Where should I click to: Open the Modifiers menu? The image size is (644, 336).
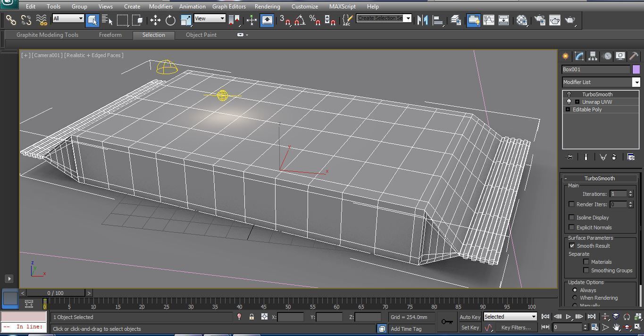pos(160,7)
